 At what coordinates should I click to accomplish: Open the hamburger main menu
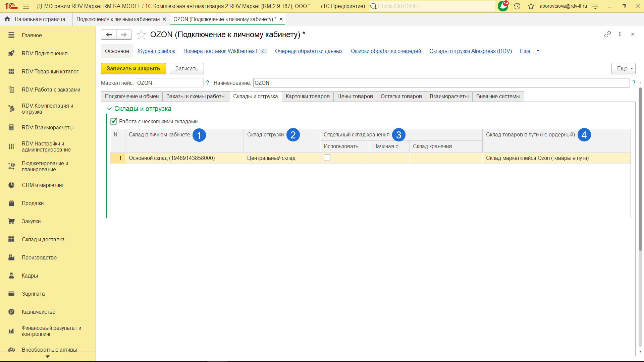tap(26, 6)
